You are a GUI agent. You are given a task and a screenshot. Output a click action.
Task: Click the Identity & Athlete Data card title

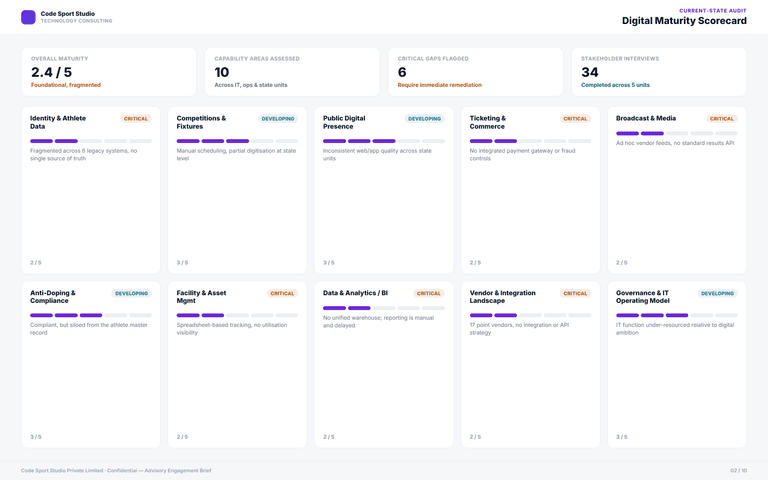click(x=58, y=122)
